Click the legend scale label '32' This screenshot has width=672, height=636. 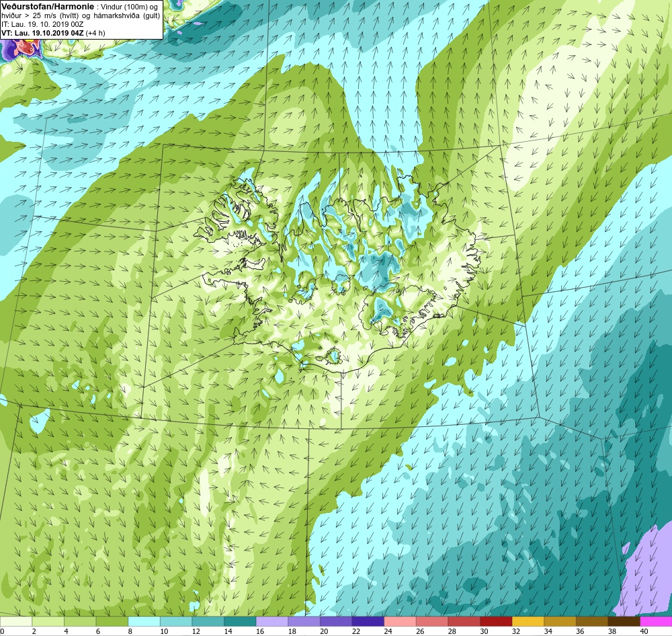(516, 631)
